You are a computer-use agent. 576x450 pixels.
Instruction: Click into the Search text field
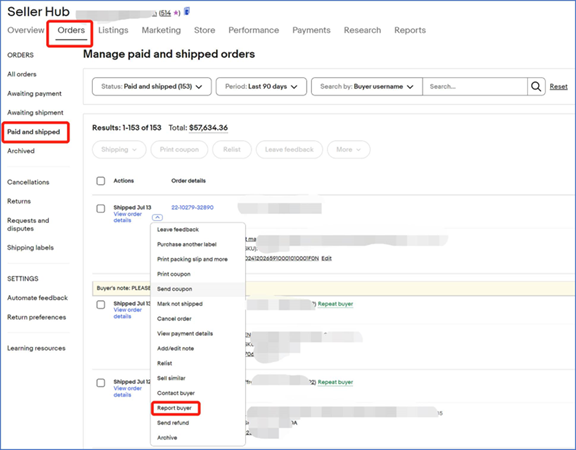(475, 87)
